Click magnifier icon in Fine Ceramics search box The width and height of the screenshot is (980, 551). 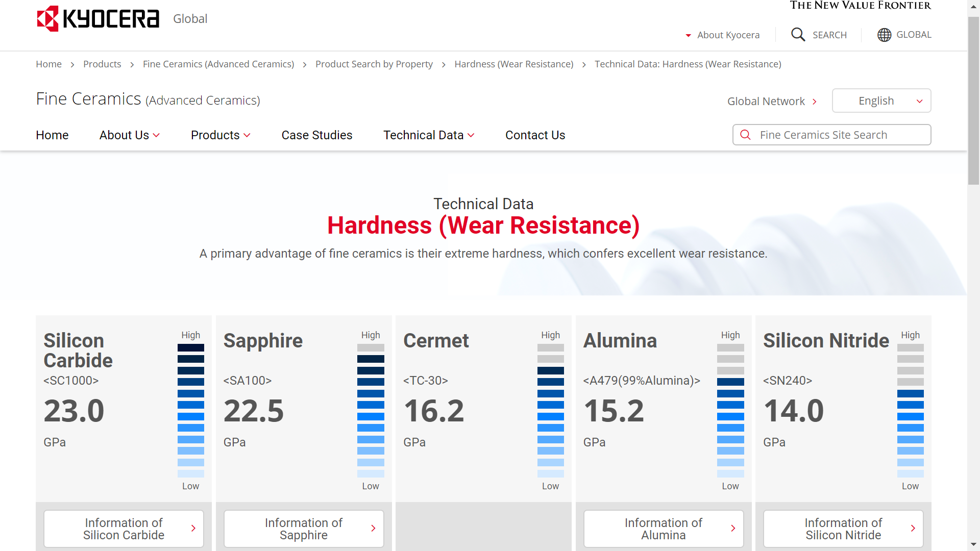[x=745, y=135]
